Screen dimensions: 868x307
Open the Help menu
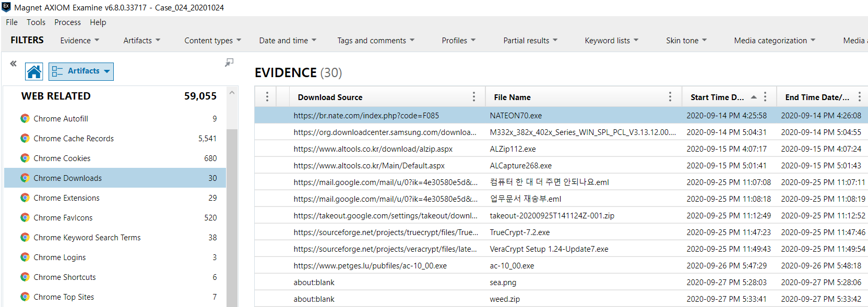(98, 22)
